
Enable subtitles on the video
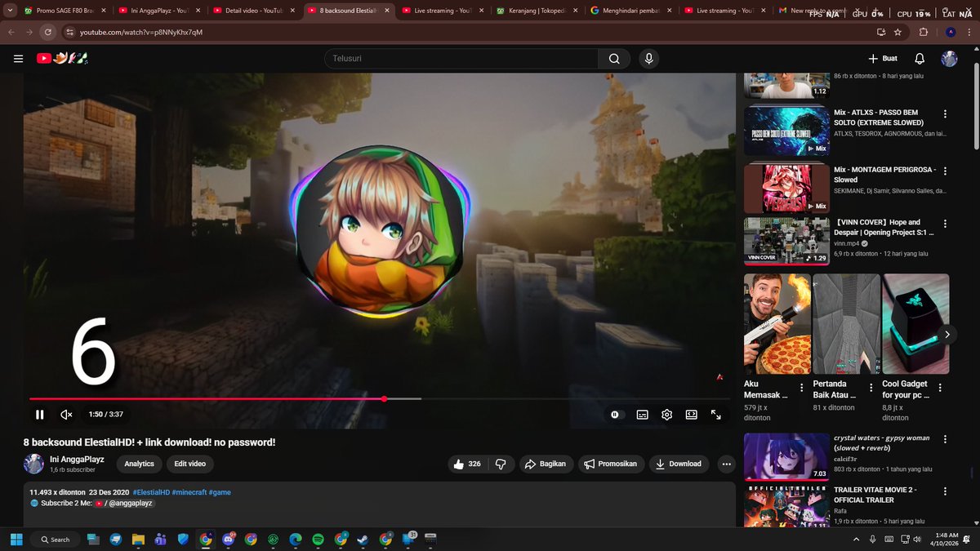tap(642, 414)
